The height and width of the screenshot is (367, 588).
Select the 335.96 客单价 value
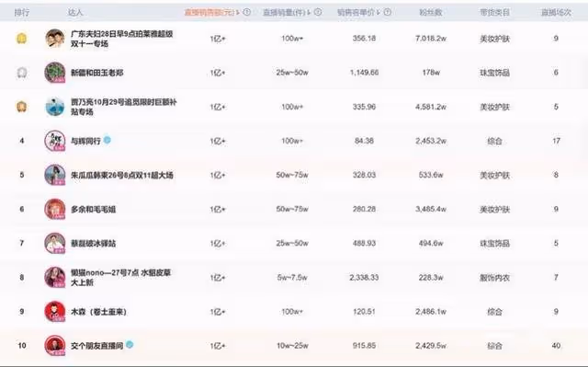point(364,107)
